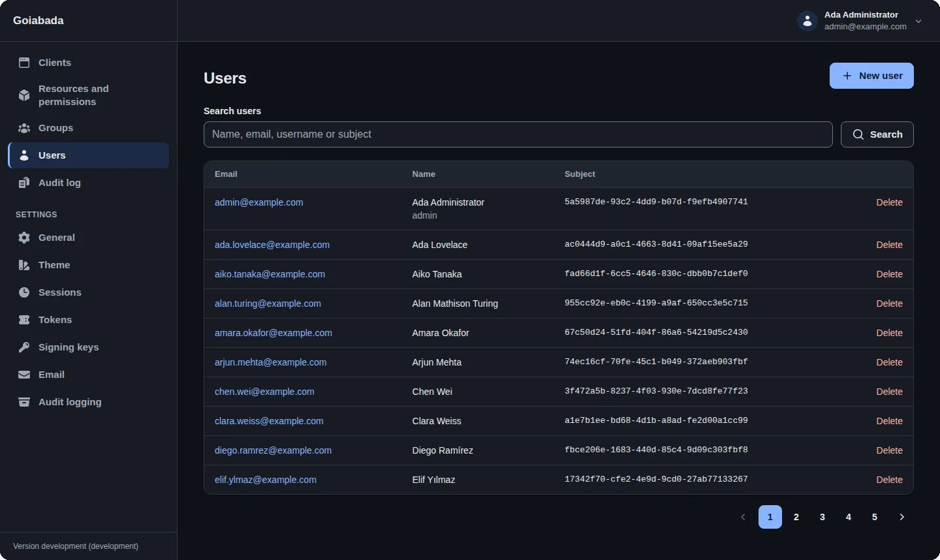Open arjun.mehta@example.com user
The image size is (940, 560).
[270, 362]
